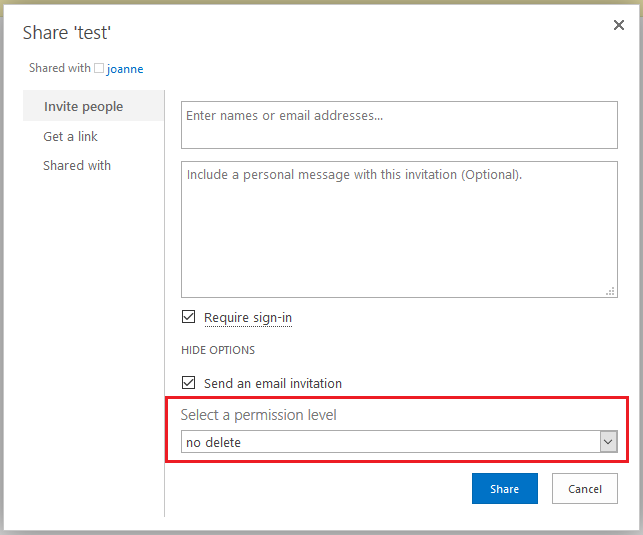
Task: Click the Require sign-in label text
Action: click(x=248, y=318)
